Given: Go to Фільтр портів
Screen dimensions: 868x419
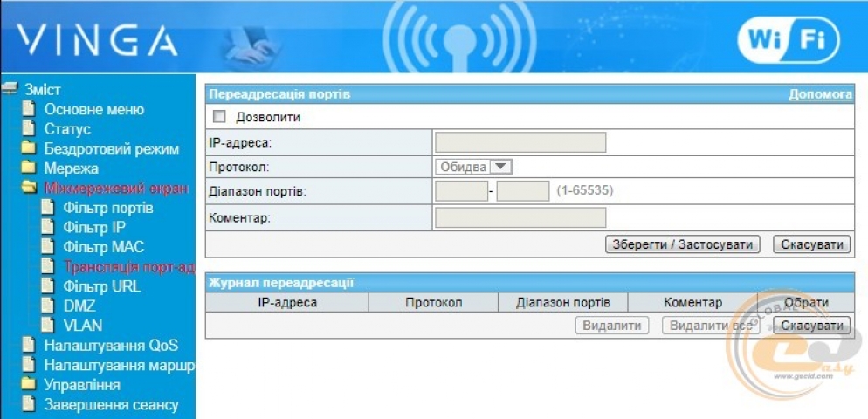Looking at the screenshot, I should [108, 208].
